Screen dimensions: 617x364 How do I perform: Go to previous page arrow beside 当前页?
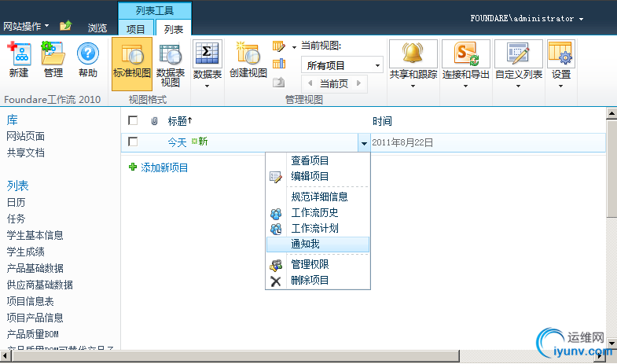(x=310, y=83)
